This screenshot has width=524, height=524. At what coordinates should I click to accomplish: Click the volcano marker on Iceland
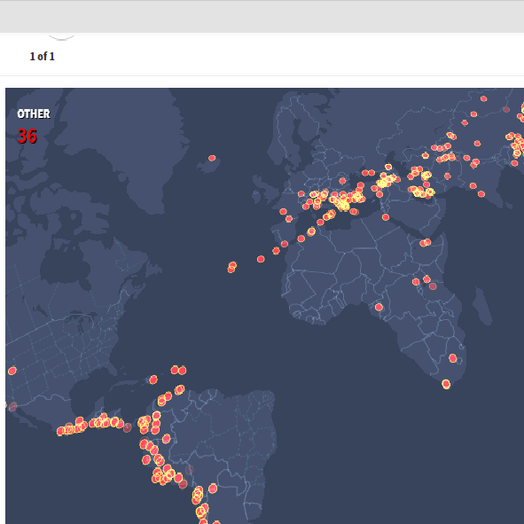pos(212,158)
